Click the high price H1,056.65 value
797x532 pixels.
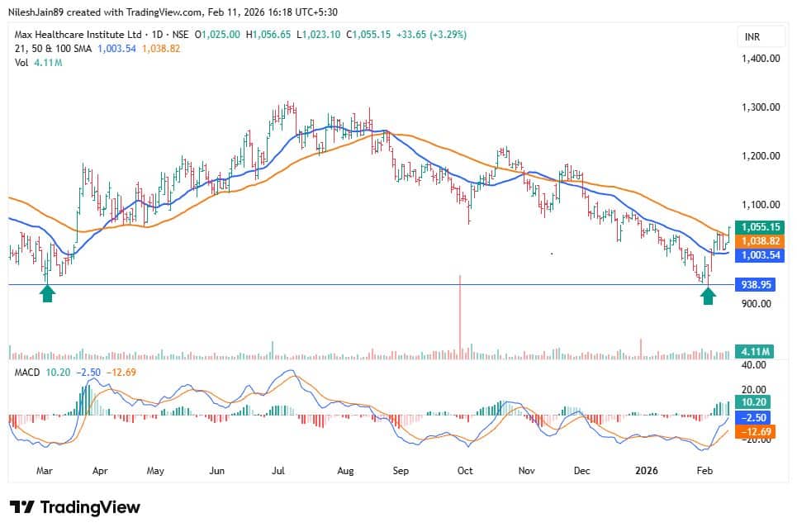coord(268,35)
